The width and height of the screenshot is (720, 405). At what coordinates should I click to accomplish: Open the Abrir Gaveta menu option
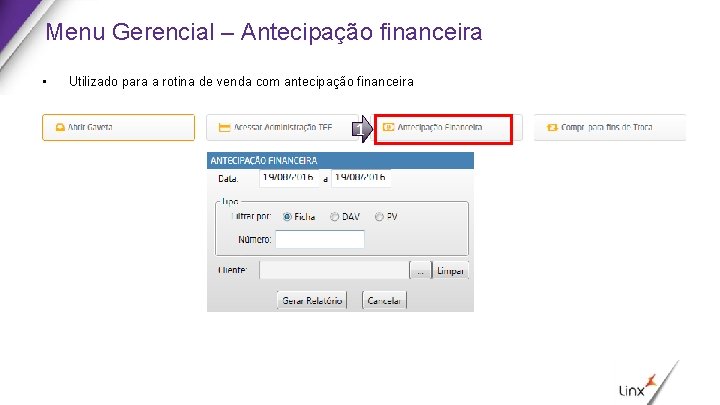(118, 127)
